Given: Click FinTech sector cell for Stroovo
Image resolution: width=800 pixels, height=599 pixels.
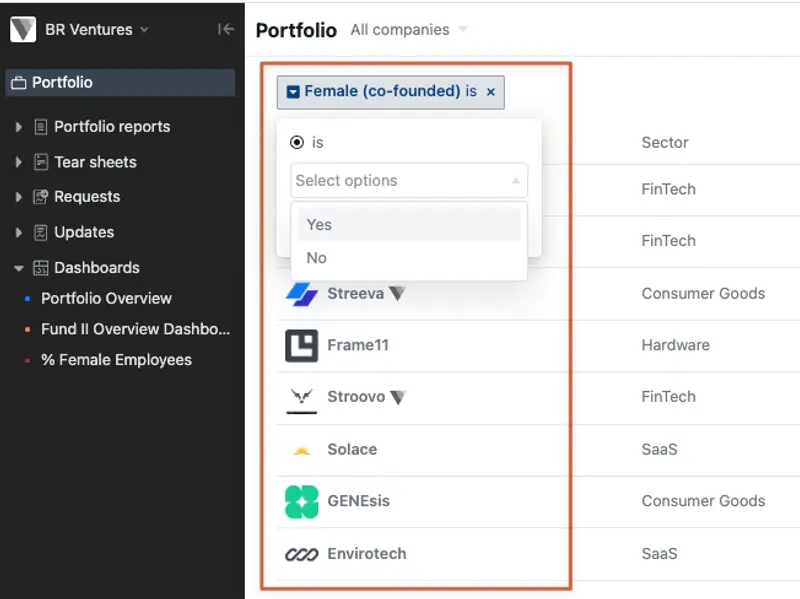Looking at the screenshot, I should [668, 397].
